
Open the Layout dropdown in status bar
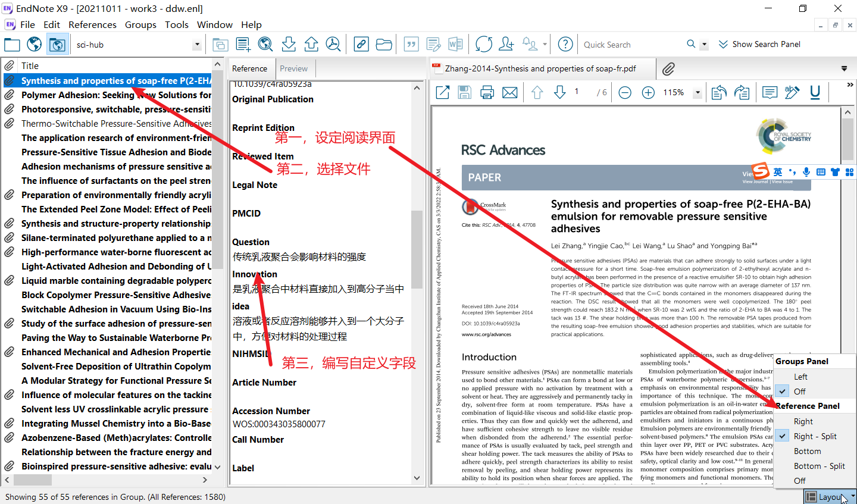click(830, 497)
